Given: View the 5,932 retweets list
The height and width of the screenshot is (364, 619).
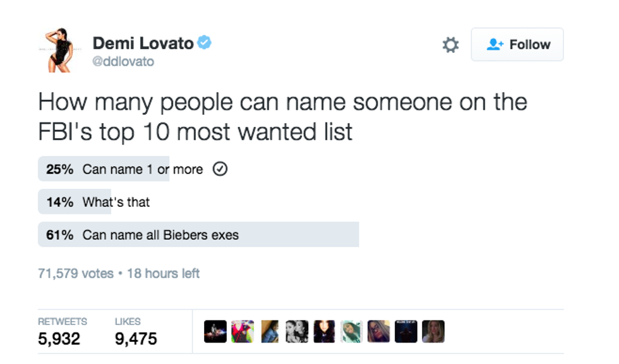Looking at the screenshot, I should (x=59, y=338).
